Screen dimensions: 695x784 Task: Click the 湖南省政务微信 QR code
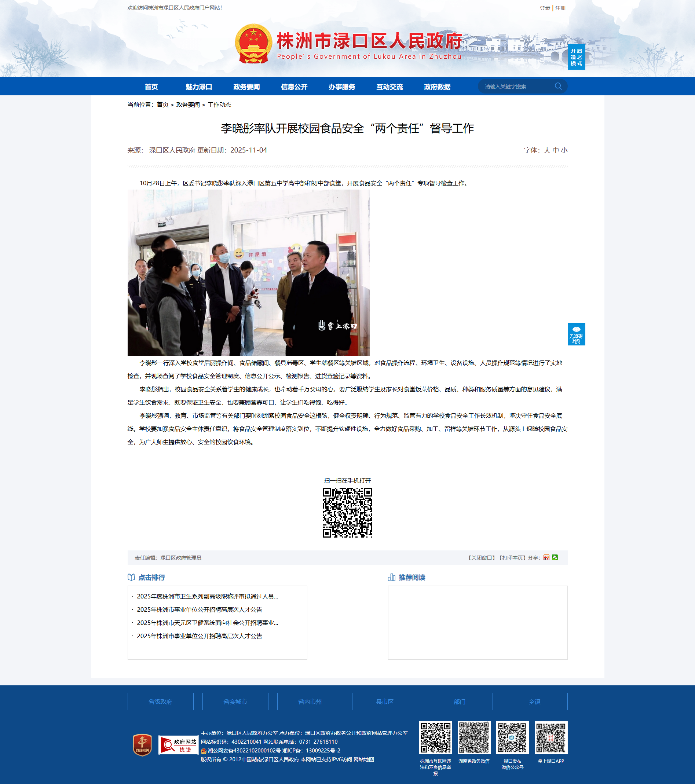coord(474,737)
